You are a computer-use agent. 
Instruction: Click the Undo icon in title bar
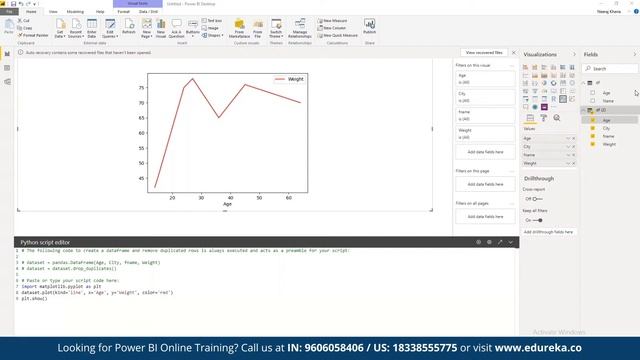(x=21, y=4)
